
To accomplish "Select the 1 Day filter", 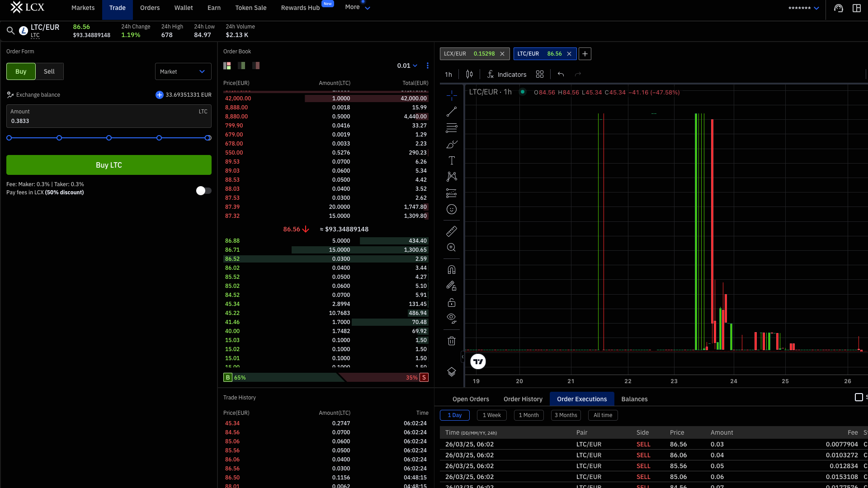I will [455, 415].
